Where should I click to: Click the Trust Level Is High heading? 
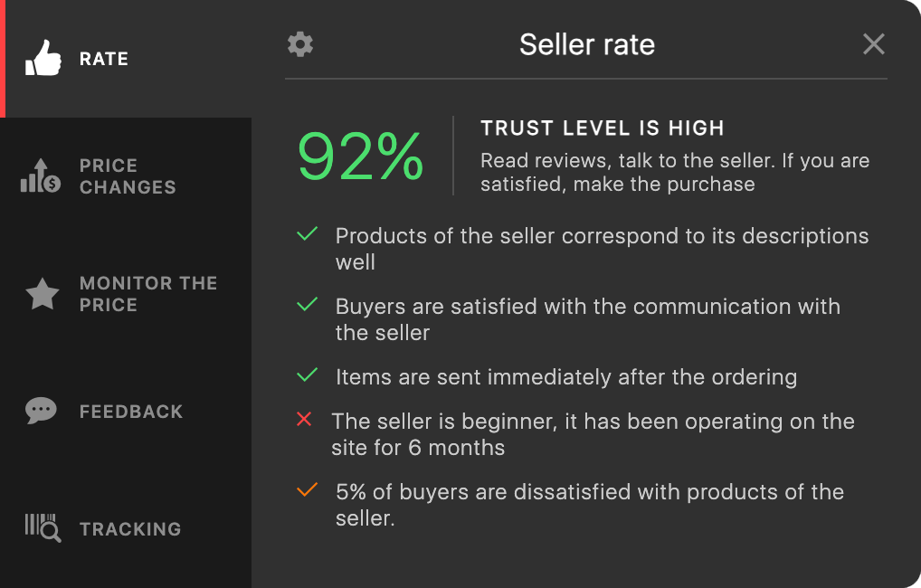[603, 128]
